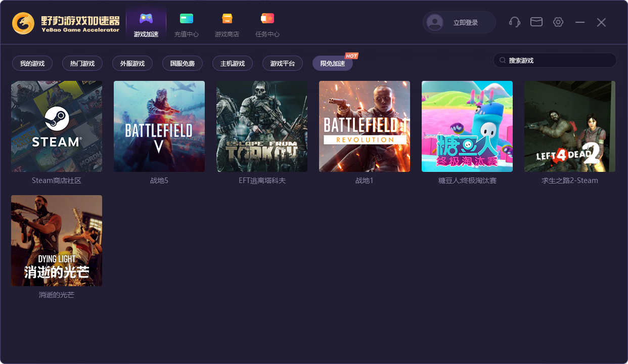The image size is (628, 364).
Task: Select the 热门游戏 filter
Action: click(82, 63)
